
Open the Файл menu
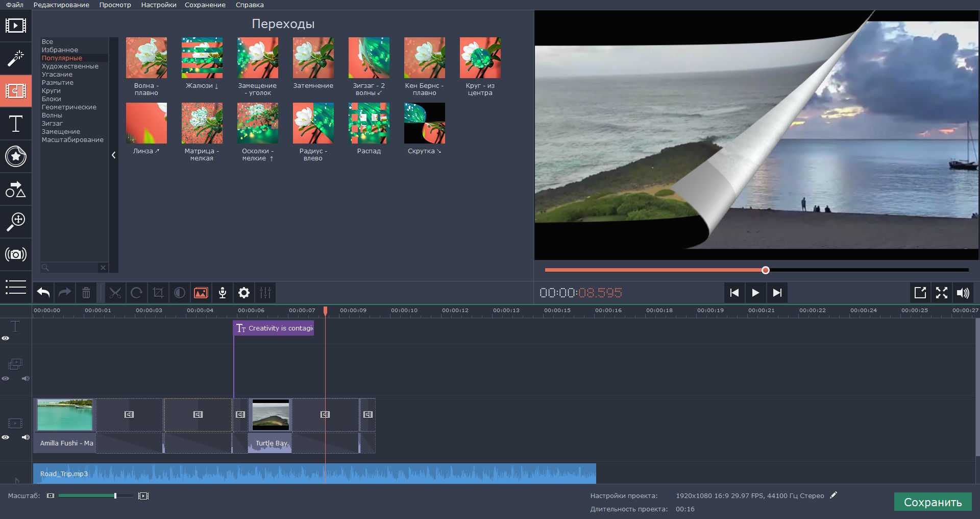pos(15,5)
